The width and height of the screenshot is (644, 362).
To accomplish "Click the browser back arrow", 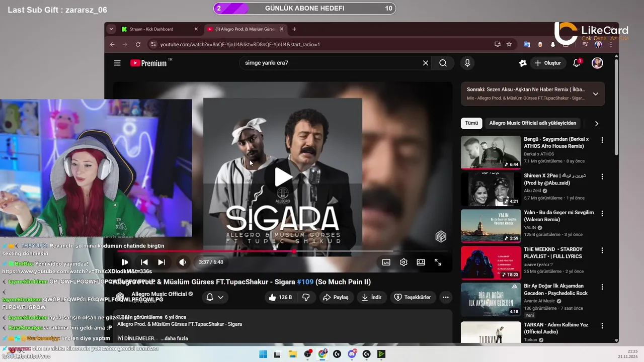I will [x=112, y=44].
